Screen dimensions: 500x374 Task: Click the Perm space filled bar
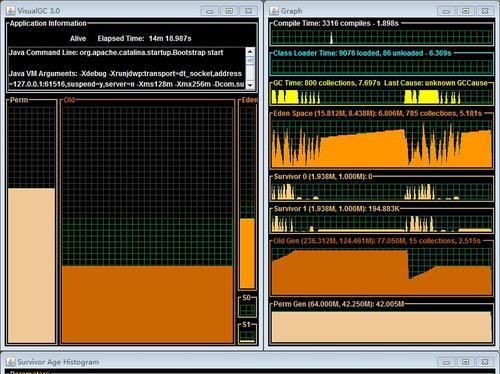coord(31,265)
